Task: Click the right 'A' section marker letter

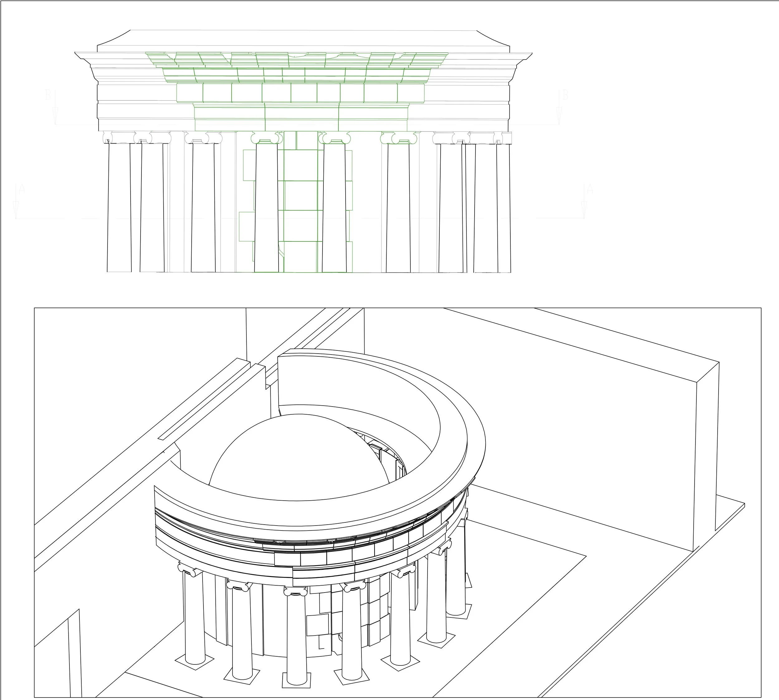Action: pyautogui.click(x=590, y=189)
